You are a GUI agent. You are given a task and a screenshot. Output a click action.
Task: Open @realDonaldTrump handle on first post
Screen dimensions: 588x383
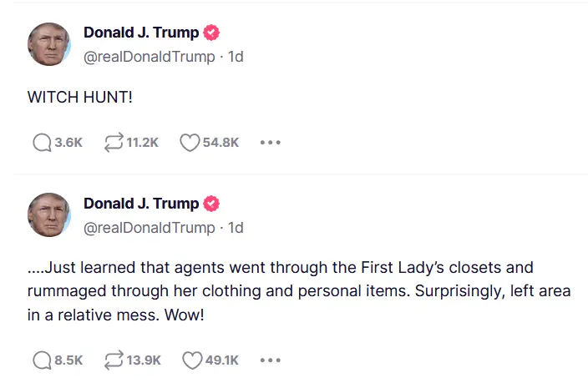point(149,57)
